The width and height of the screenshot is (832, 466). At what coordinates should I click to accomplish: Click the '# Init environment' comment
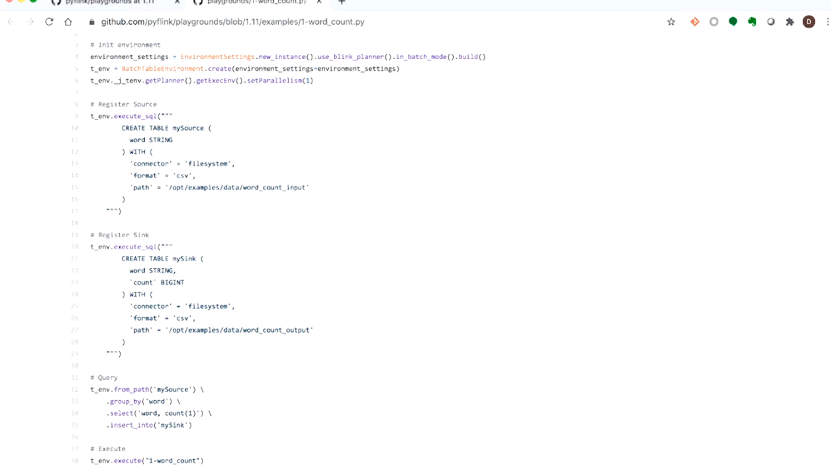[x=125, y=45]
